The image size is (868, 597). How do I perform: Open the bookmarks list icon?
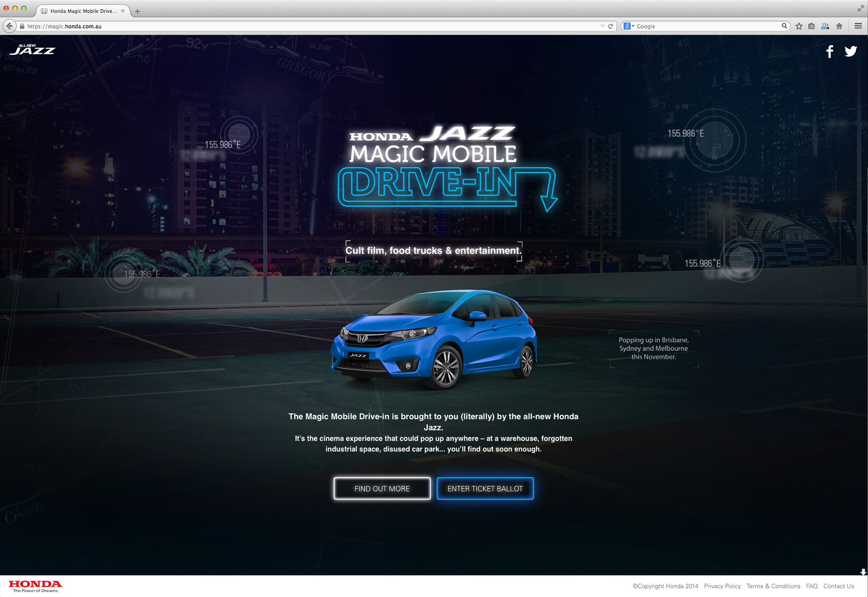click(811, 26)
